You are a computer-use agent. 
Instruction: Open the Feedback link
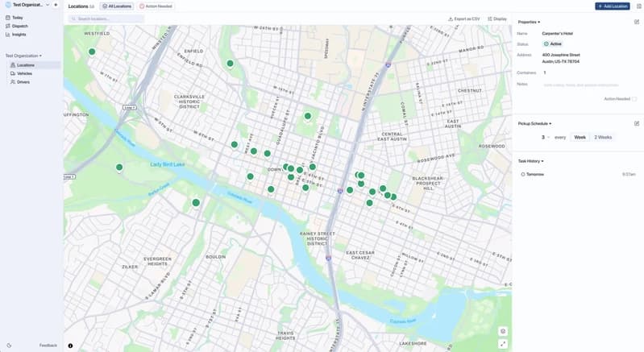tap(48, 346)
